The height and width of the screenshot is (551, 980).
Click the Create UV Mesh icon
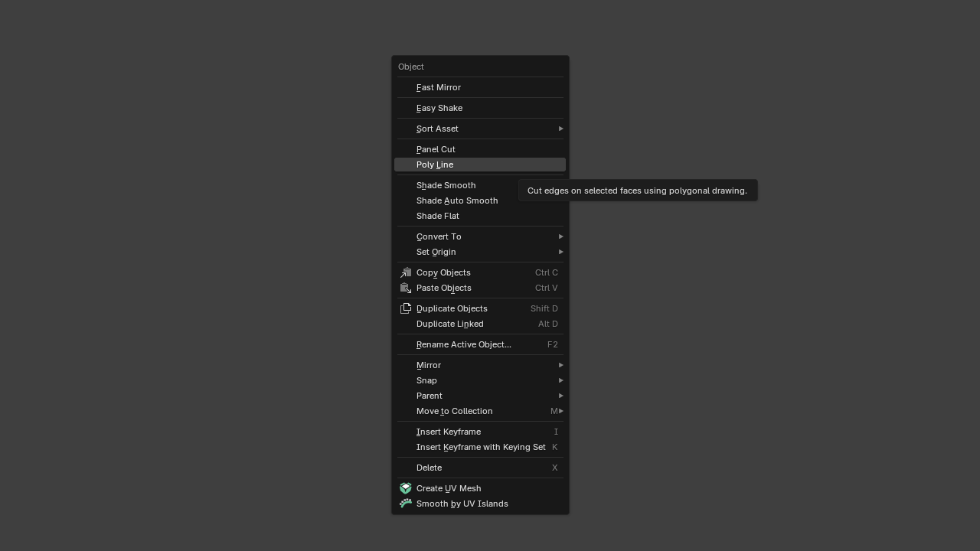(x=406, y=488)
